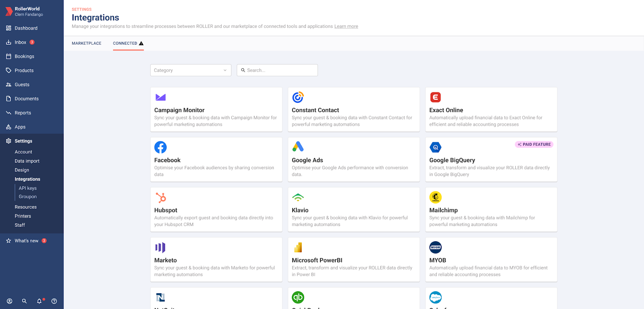Viewport: 644px width, 309px height.
Task: Open API keys page
Action: tap(27, 188)
